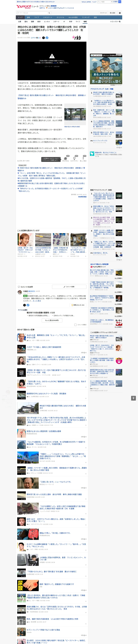Open the 博多湾で見つかった右足 article
Screen dimensions: 138x644
pyautogui.click(x=54, y=494)
